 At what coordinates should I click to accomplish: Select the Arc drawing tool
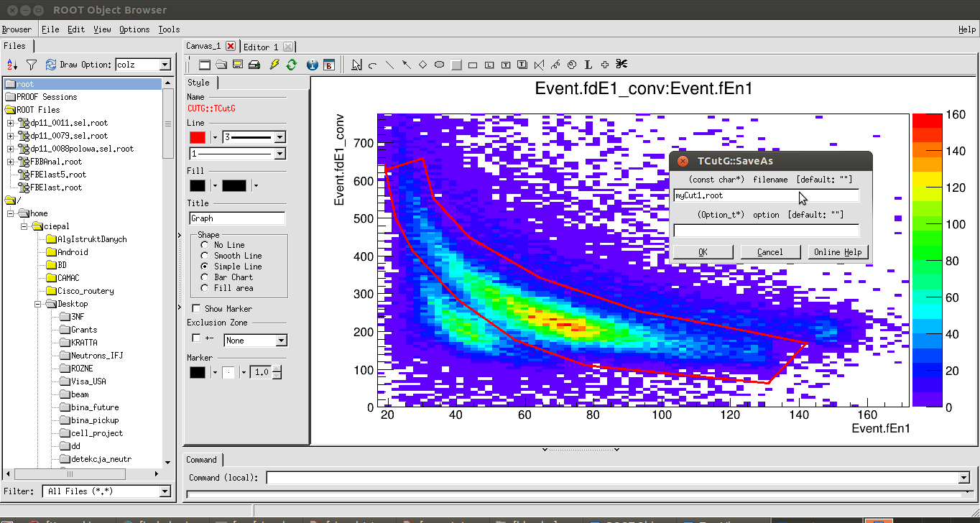tap(373, 65)
